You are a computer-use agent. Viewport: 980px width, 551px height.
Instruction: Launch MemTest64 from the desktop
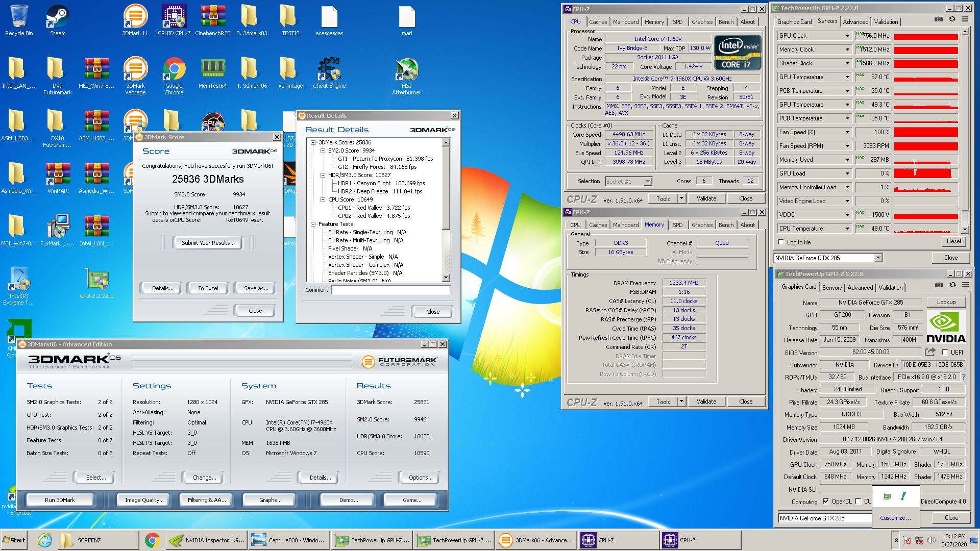[x=213, y=73]
